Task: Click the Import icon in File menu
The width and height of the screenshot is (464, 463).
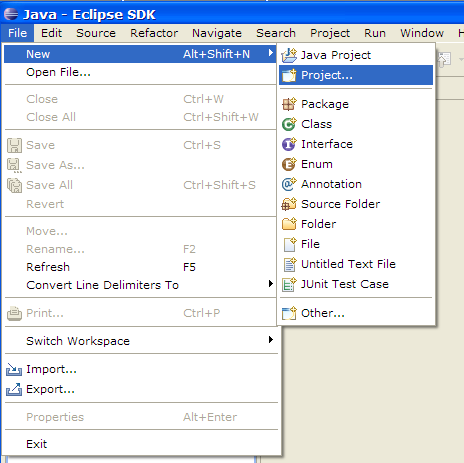Action: pyautogui.click(x=14, y=370)
